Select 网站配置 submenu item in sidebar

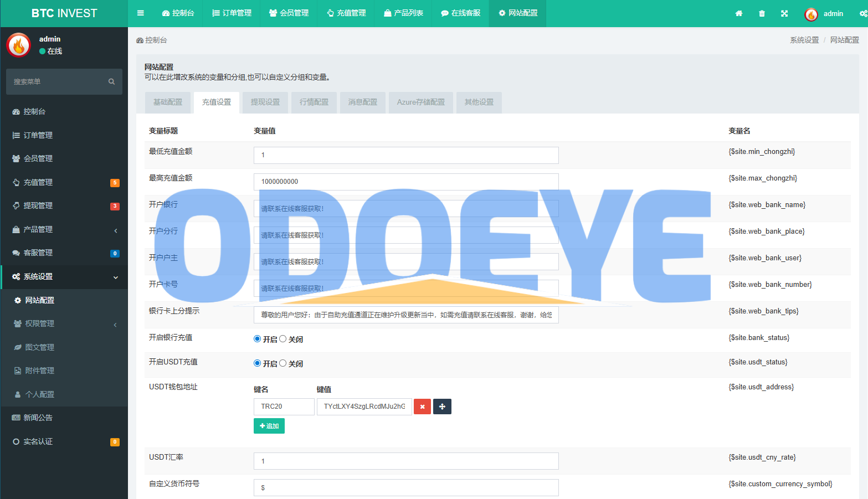click(64, 300)
